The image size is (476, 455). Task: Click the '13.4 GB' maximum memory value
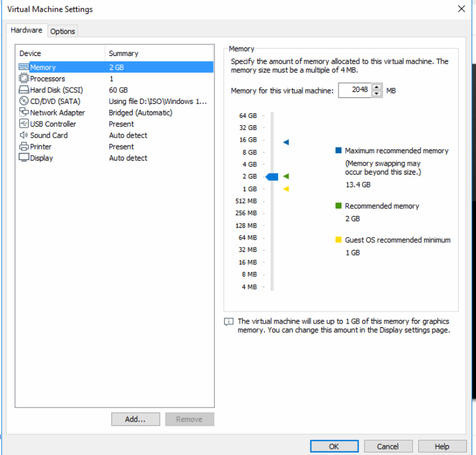pyautogui.click(x=358, y=185)
